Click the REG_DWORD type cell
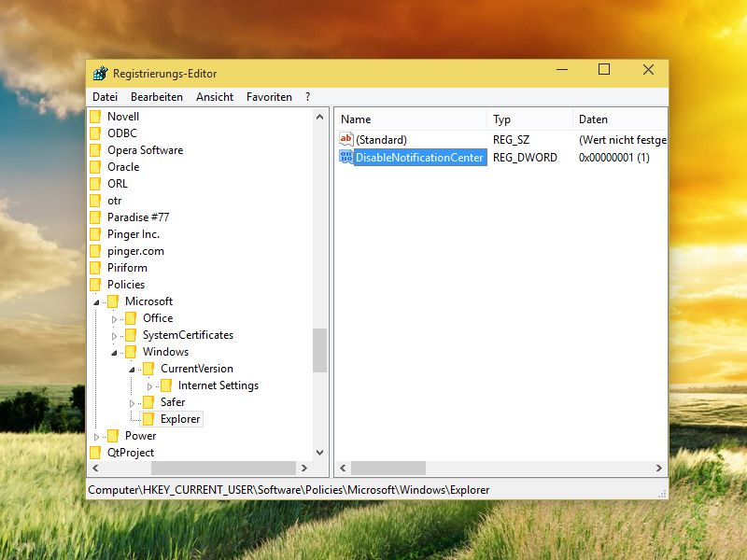 point(525,158)
